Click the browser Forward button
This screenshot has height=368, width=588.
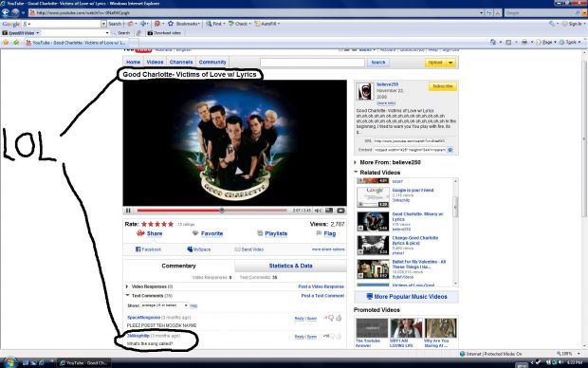point(15,12)
